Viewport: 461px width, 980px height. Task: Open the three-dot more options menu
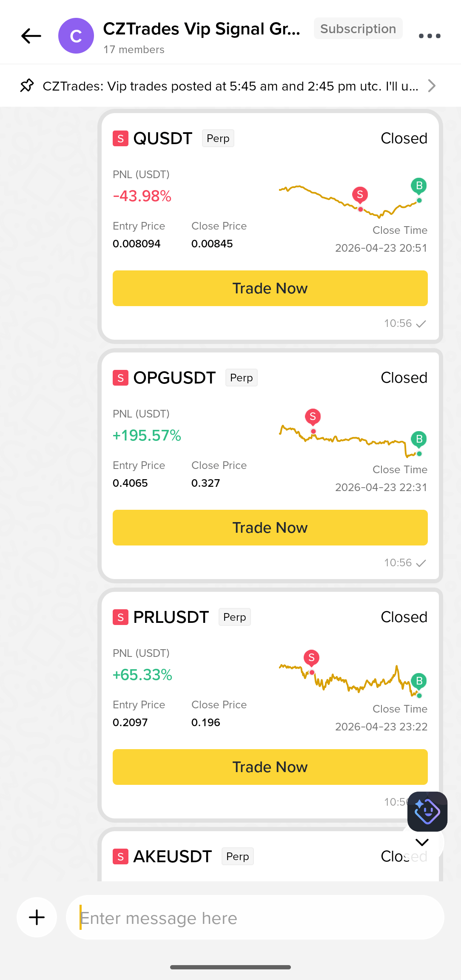click(x=430, y=36)
